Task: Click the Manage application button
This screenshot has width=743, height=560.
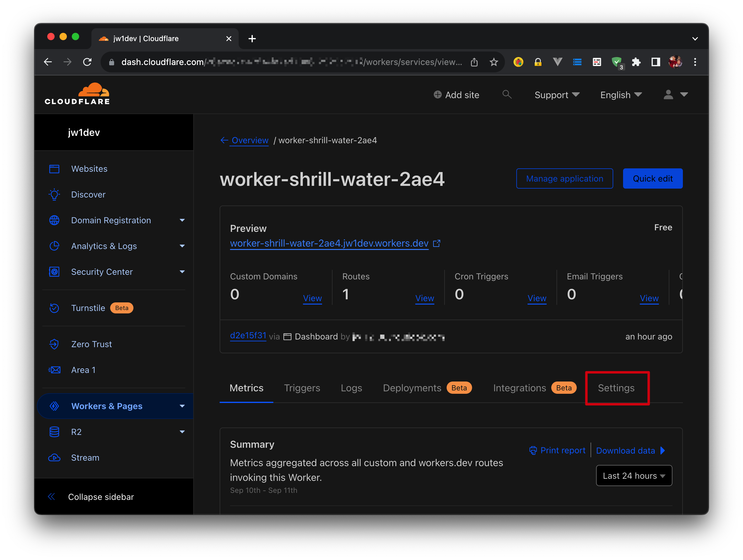Action: point(564,178)
